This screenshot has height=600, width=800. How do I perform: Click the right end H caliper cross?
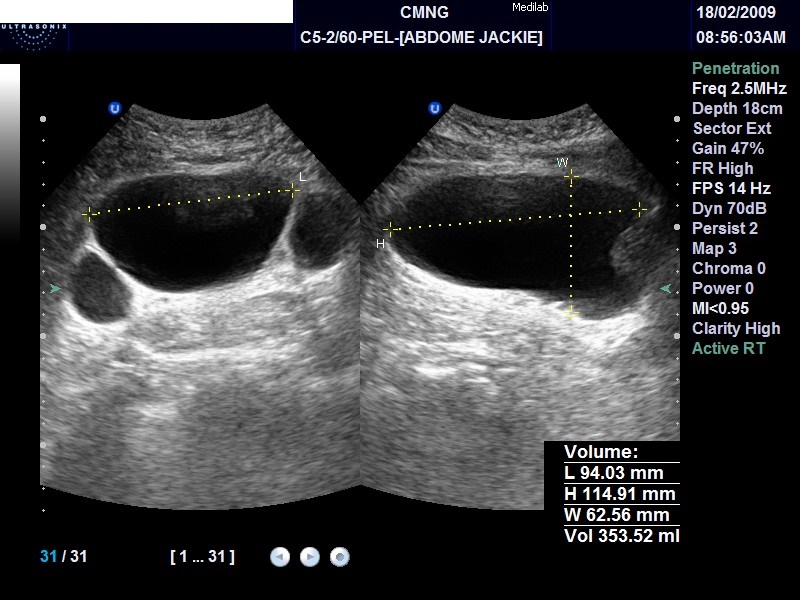[x=639, y=209]
